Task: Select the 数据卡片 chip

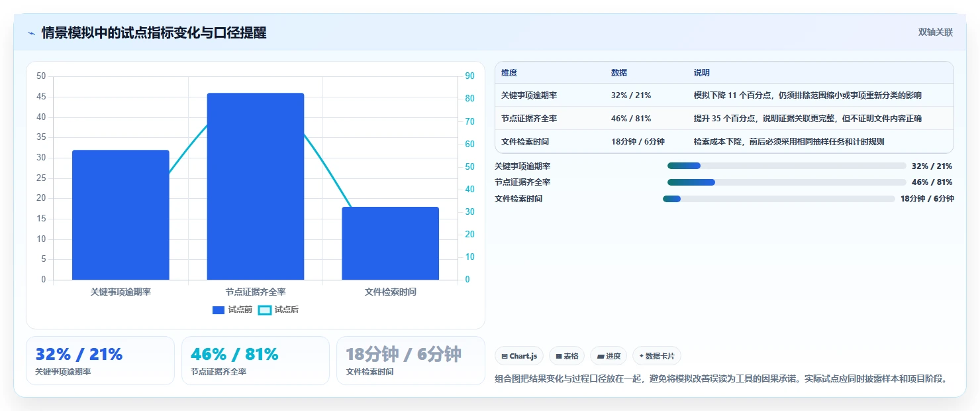Action: [x=657, y=356]
